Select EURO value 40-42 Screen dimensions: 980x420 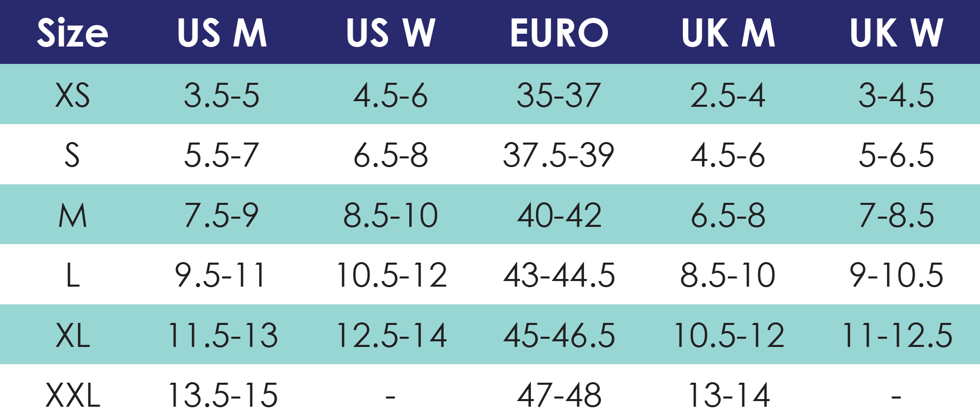click(559, 216)
